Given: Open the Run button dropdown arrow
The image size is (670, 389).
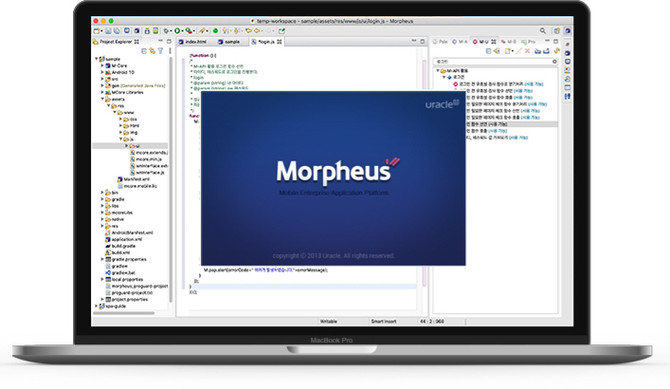Looking at the screenshot, I should point(182,31).
